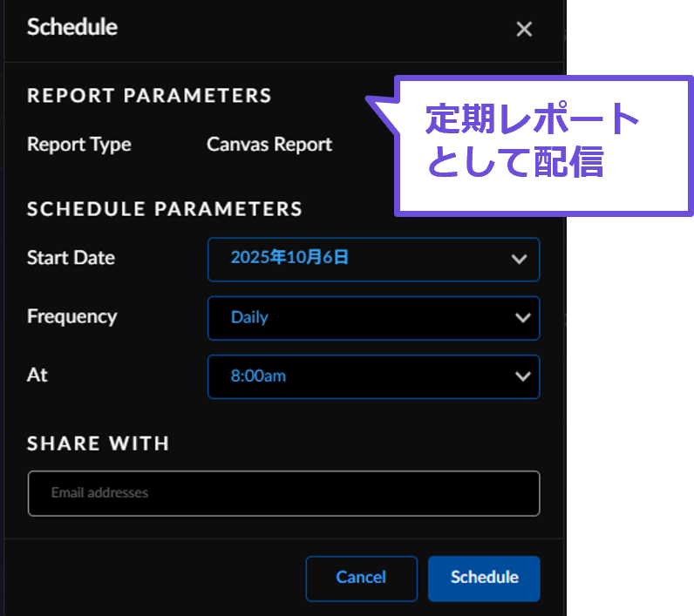The image size is (694, 616).
Task: Click the chevron arrow in the At field
Action: [523, 376]
